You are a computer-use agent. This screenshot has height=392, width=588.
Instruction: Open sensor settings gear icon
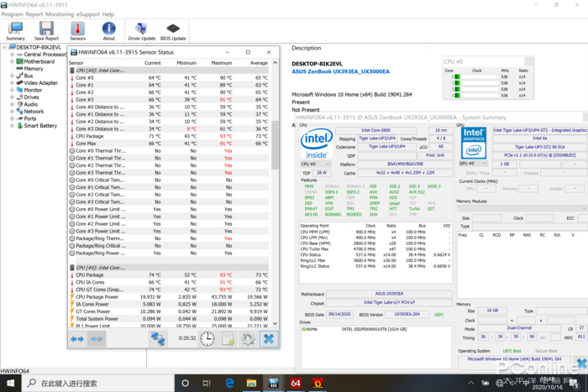[x=248, y=338]
